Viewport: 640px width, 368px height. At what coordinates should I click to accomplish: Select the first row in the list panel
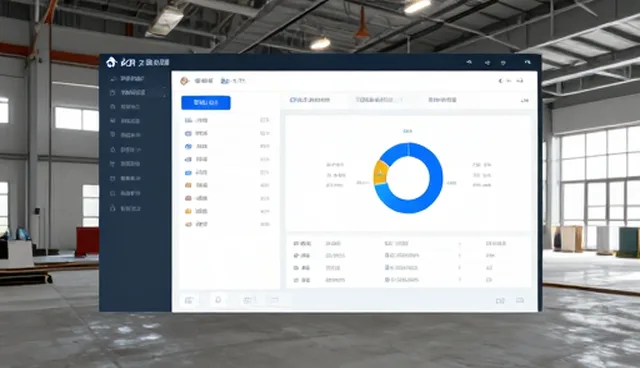coord(227,120)
